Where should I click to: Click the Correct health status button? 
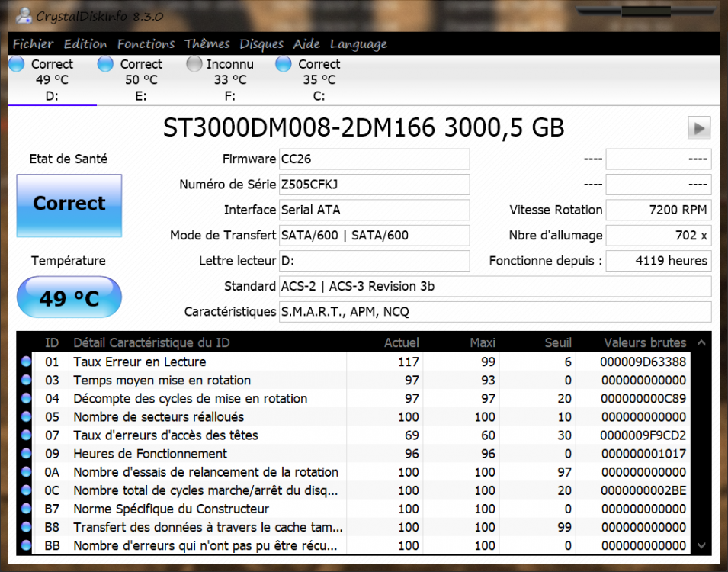pos(69,205)
